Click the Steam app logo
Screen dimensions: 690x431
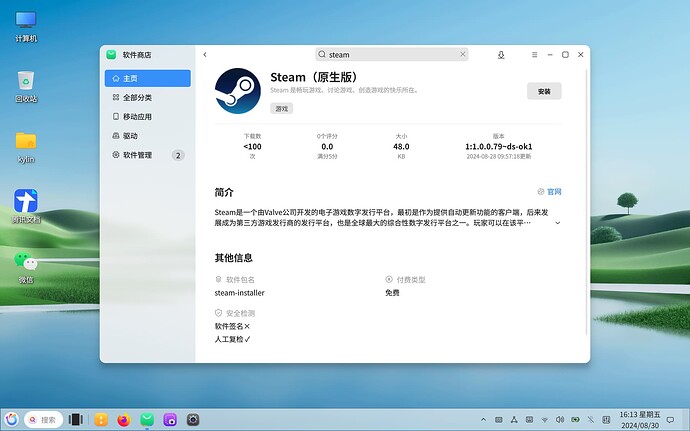pyautogui.click(x=238, y=91)
